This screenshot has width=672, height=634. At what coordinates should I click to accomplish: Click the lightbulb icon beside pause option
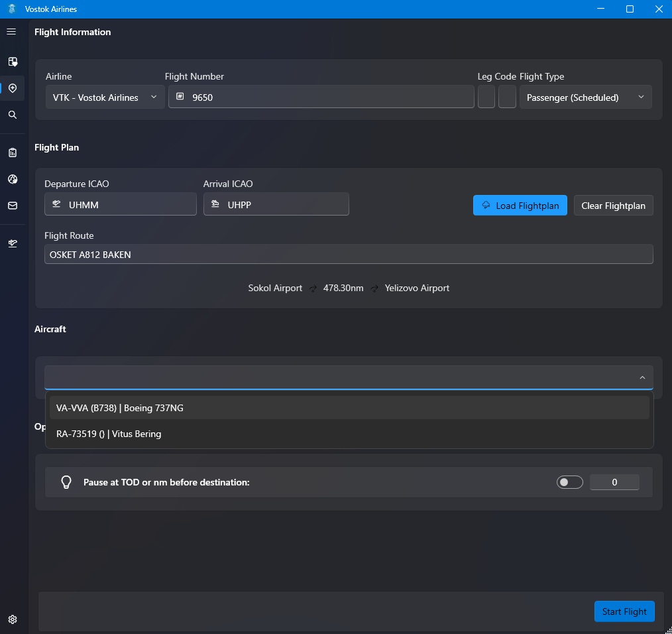[66, 482]
